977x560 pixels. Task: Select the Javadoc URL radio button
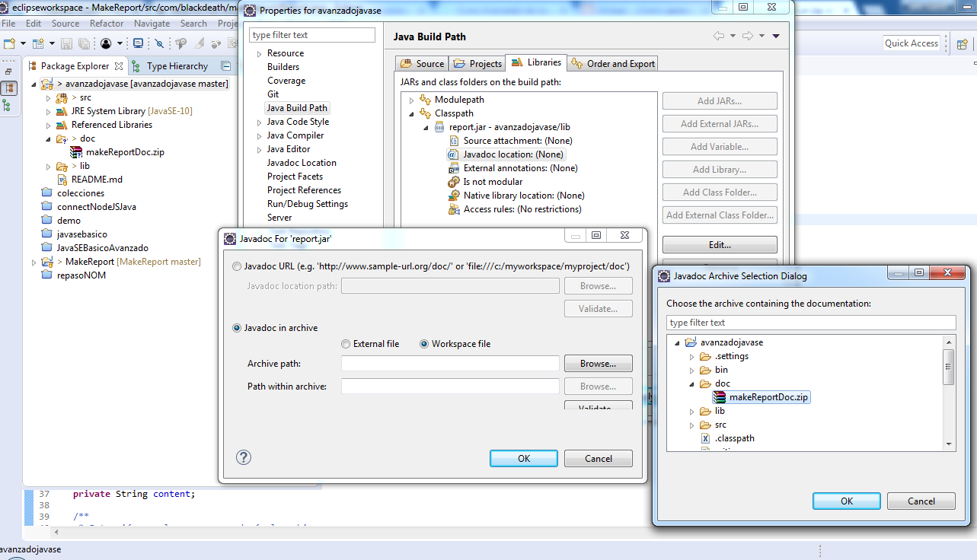pyautogui.click(x=237, y=266)
